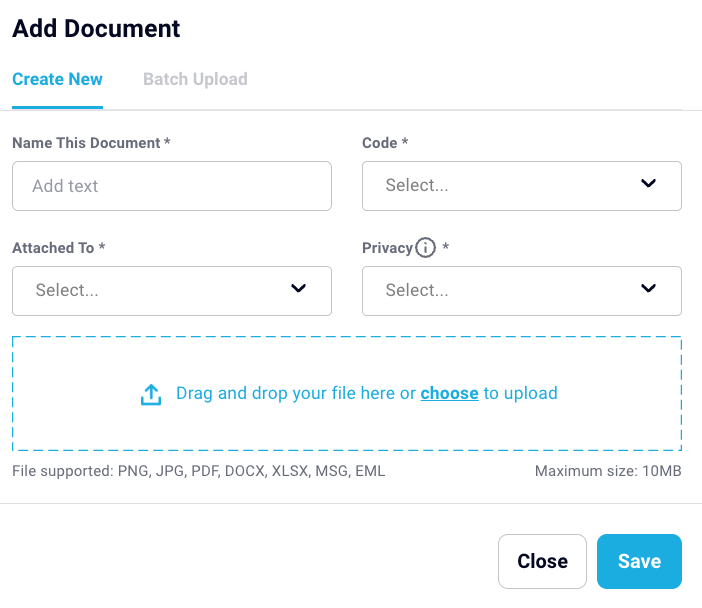
Task: Click the 'Attached To' field label
Action: click(x=53, y=248)
